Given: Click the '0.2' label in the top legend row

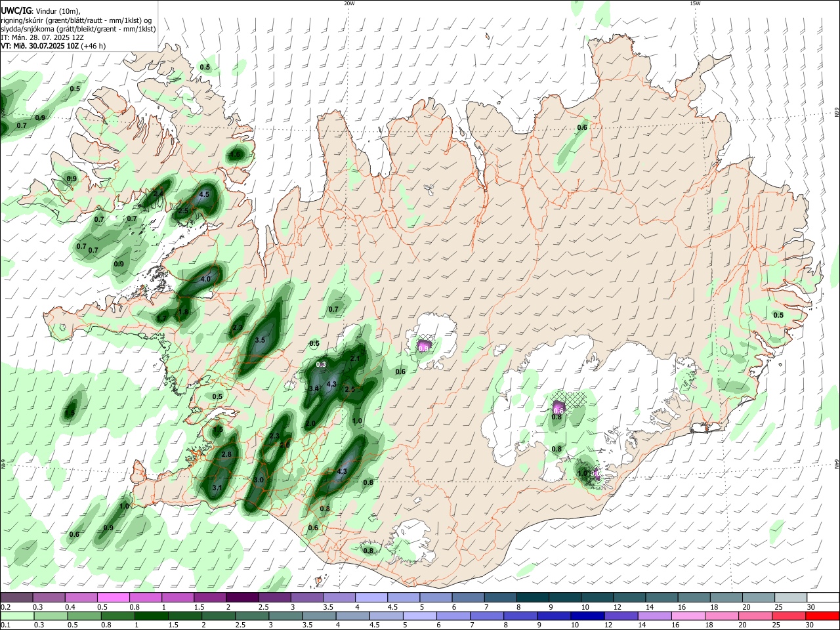Looking at the screenshot, I should point(5,607).
